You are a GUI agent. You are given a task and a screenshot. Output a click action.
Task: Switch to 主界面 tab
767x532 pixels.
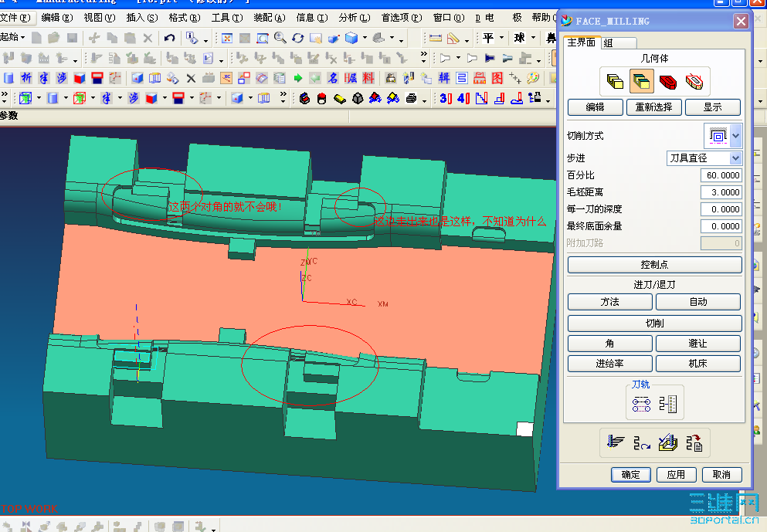tap(582, 42)
